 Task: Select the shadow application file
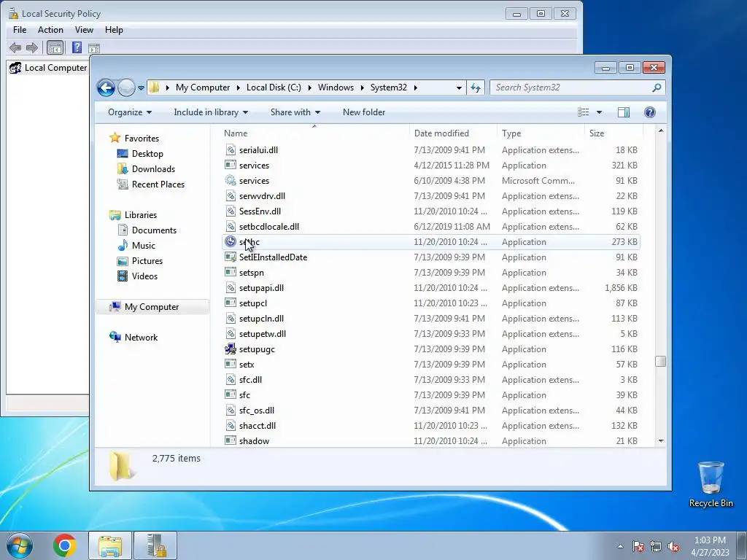click(x=431, y=441)
